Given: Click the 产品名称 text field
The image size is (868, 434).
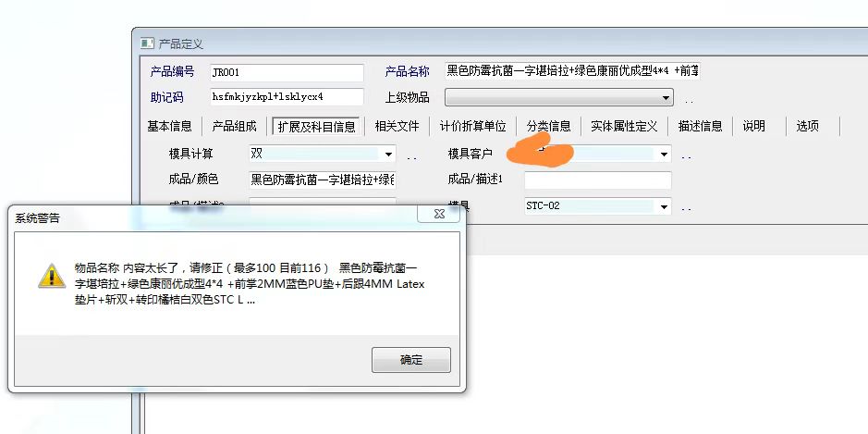Looking at the screenshot, I should pyautogui.click(x=572, y=71).
